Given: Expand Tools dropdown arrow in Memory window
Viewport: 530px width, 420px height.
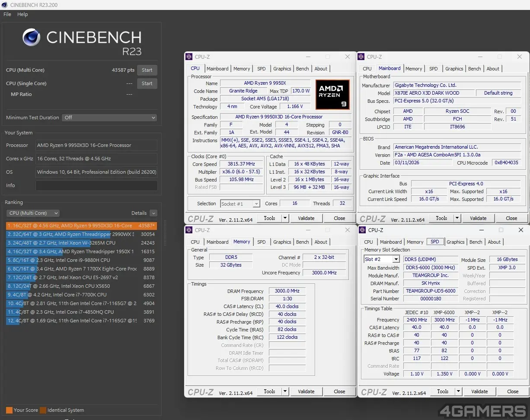Looking at the screenshot, I should pyautogui.click(x=285, y=391).
